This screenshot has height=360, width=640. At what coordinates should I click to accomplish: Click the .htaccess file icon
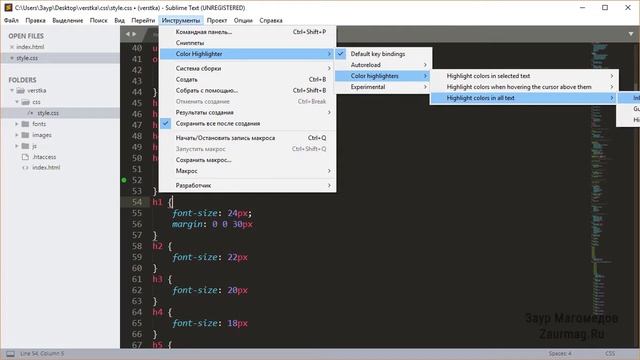[x=25, y=157]
